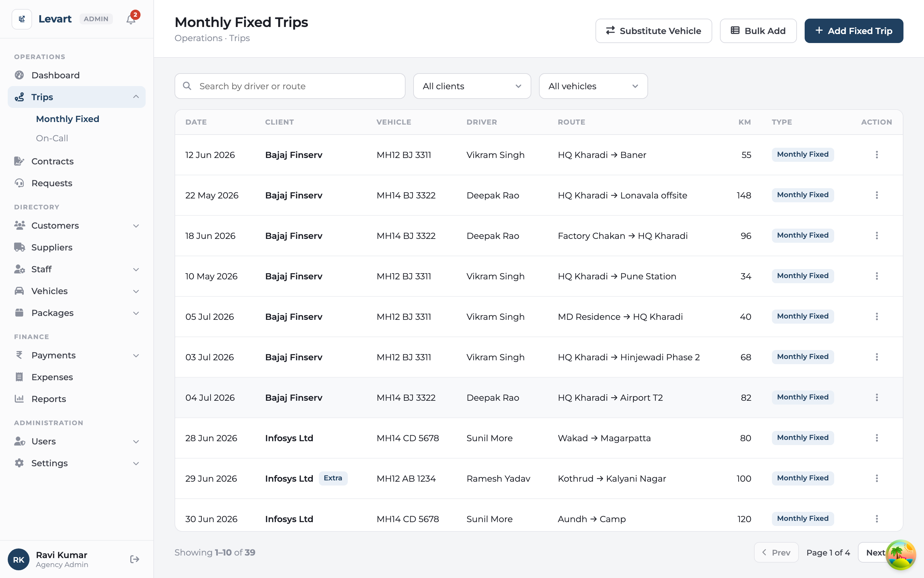This screenshot has width=924, height=578.
Task: Click the Extra tag on Infosys row
Action: click(333, 478)
